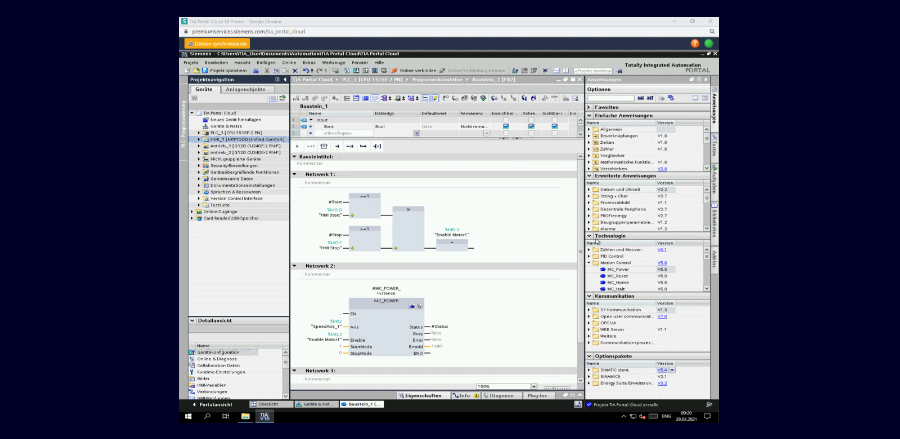Click Neues Gerät hinzufügen icon in tree
This screenshot has width=900, height=439.
click(205, 120)
